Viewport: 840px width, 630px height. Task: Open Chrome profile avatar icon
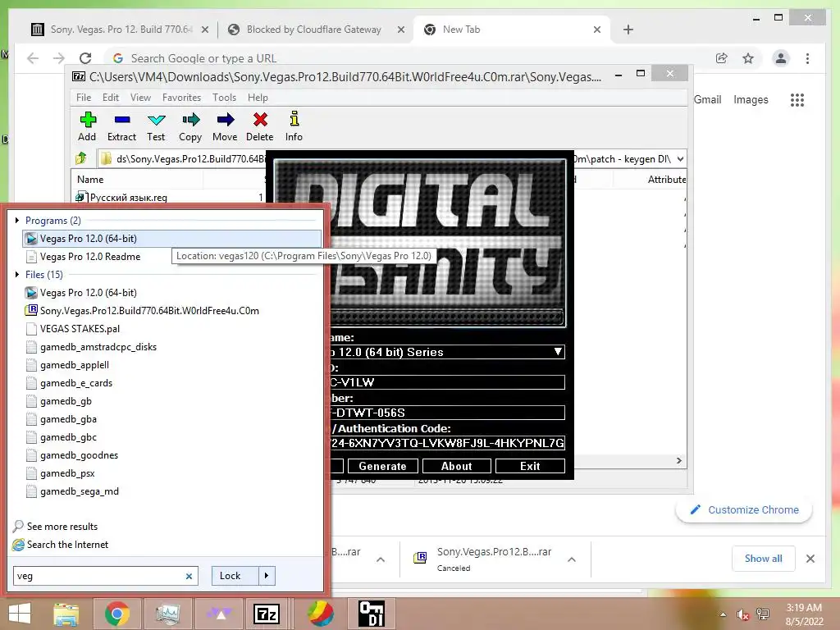tap(781, 58)
